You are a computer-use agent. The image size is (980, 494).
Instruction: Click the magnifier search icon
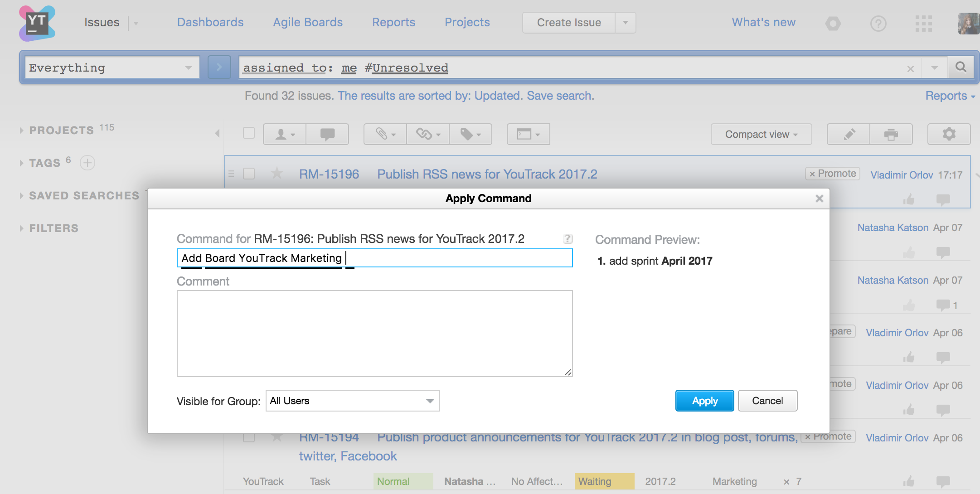[x=961, y=67]
